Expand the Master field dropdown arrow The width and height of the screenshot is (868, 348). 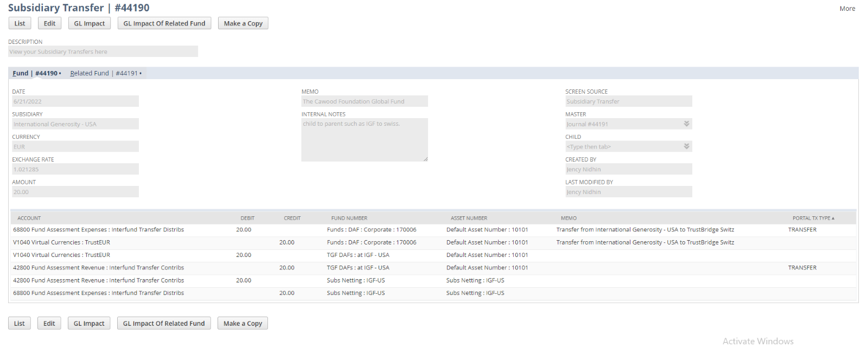click(686, 124)
